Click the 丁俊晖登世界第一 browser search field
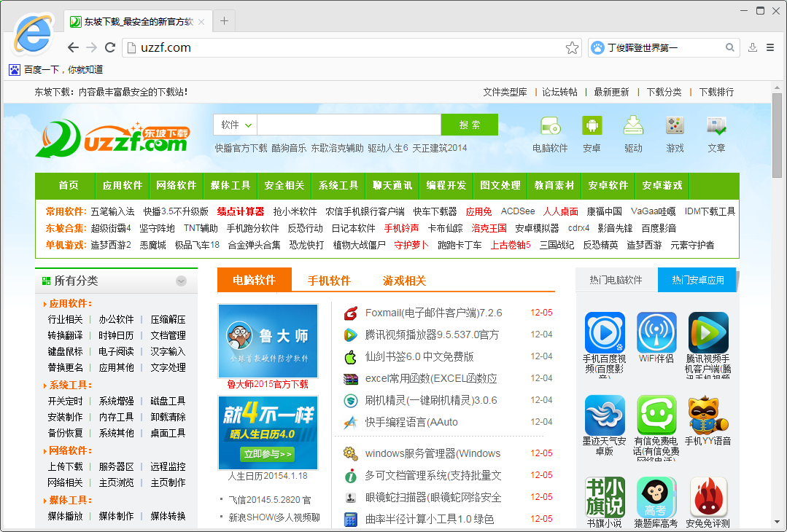This screenshot has height=532, width=787. (664, 47)
